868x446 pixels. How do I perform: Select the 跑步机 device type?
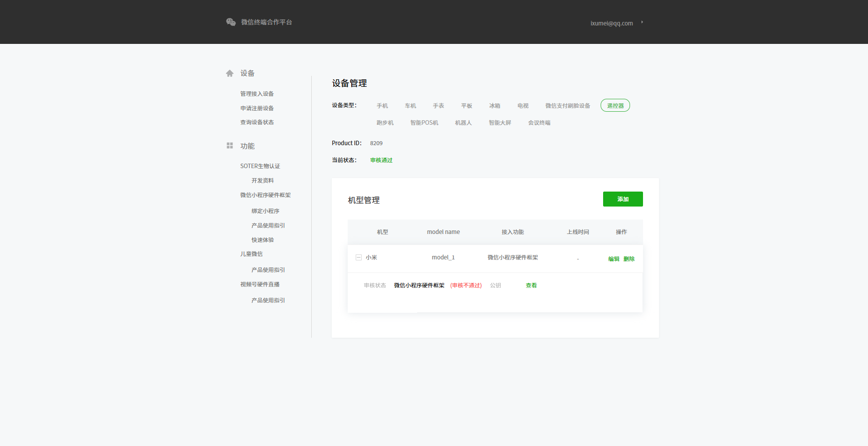pos(385,123)
